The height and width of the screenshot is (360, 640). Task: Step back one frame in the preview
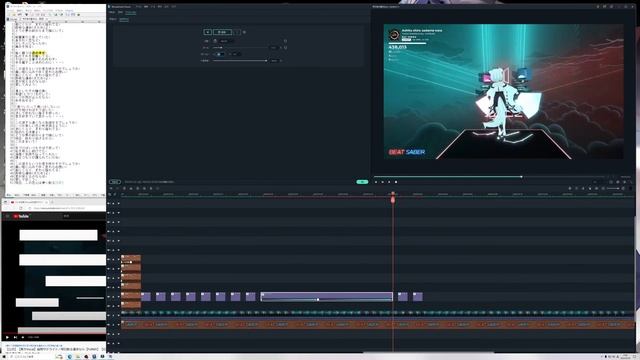point(376,182)
